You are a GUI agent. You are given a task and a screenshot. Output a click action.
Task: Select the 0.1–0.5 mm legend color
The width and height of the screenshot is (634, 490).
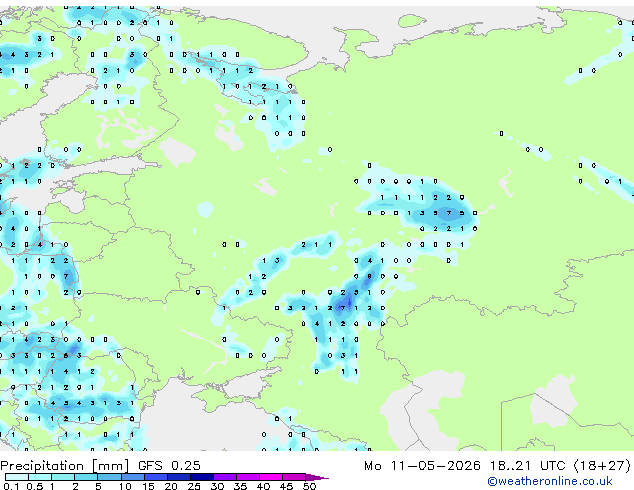pyautogui.click(x=17, y=477)
